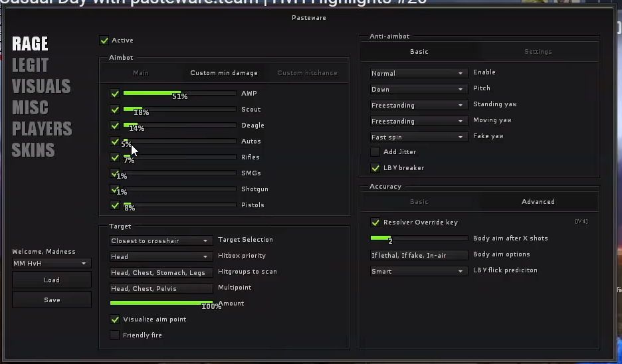
Task: Adjust Pistols min damage slider
Action: click(x=179, y=205)
